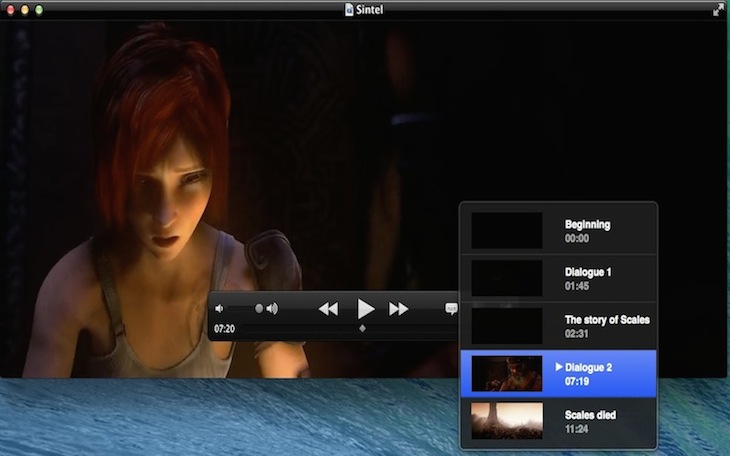Click the volume slider knob
Viewport: 730px width, 456px height.
tap(259, 308)
